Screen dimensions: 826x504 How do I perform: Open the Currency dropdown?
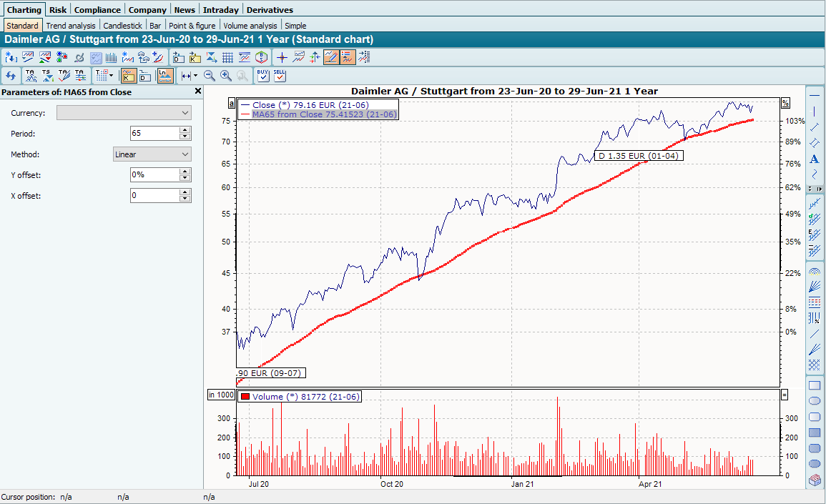coord(124,113)
